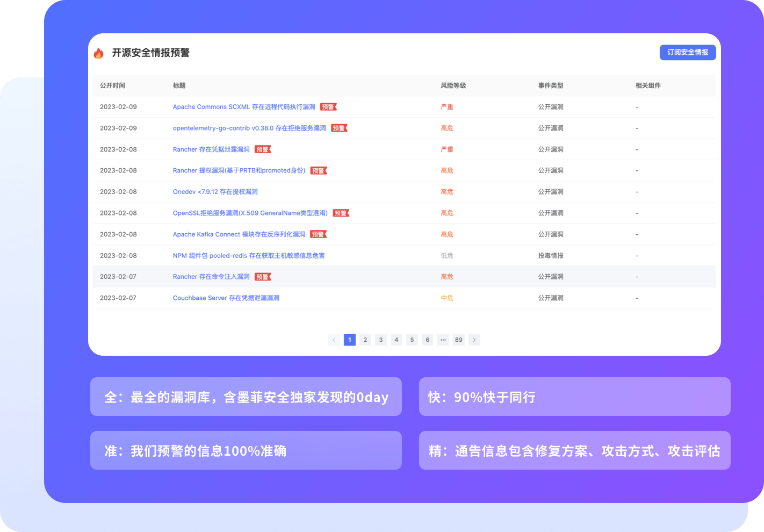This screenshot has width=764, height=532.
Task: Jump to last page 89
Action: click(x=458, y=340)
